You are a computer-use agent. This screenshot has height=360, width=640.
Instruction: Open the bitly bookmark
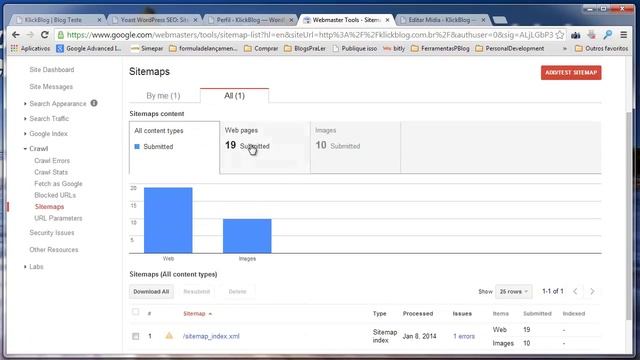click(x=394, y=48)
